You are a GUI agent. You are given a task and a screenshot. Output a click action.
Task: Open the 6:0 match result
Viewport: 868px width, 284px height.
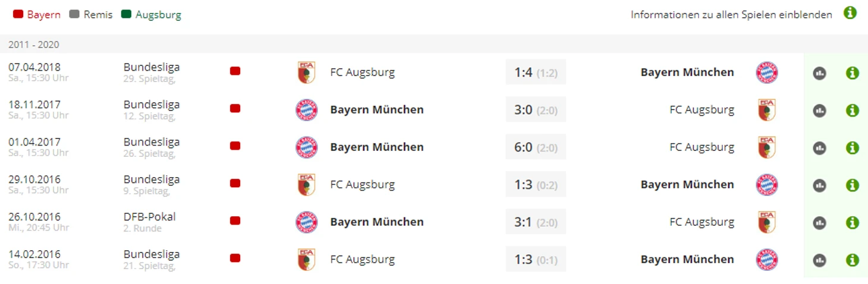tap(536, 147)
